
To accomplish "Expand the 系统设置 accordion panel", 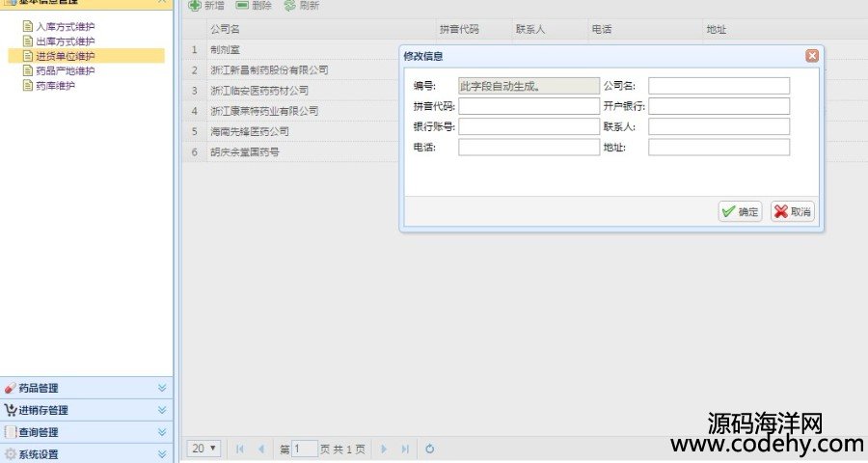I will click(87, 454).
